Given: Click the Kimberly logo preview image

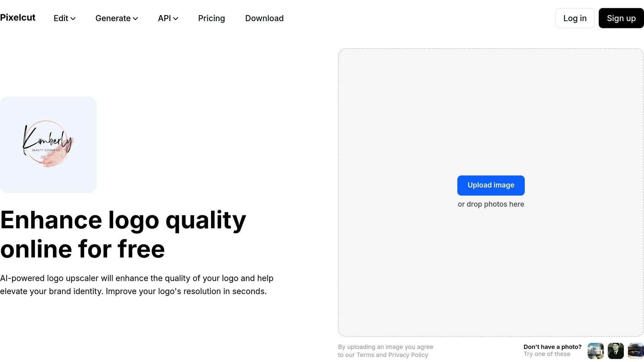Looking at the screenshot, I should pyautogui.click(x=48, y=145).
